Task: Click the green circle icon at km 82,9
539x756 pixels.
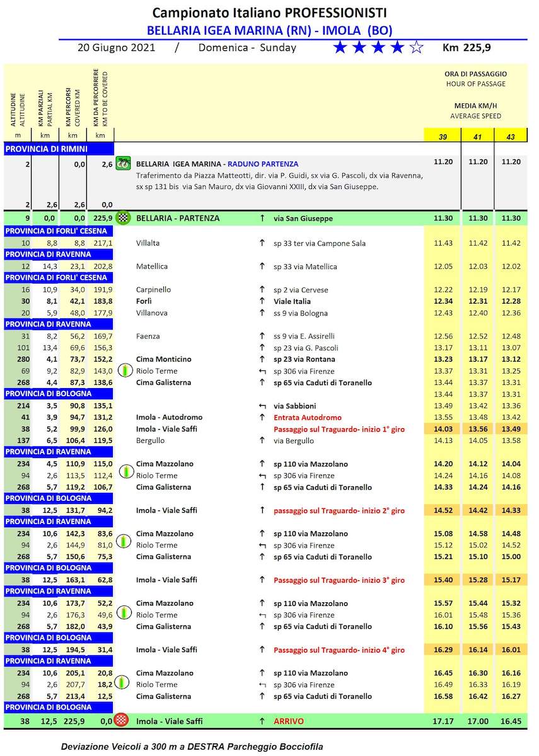Action: (125, 371)
